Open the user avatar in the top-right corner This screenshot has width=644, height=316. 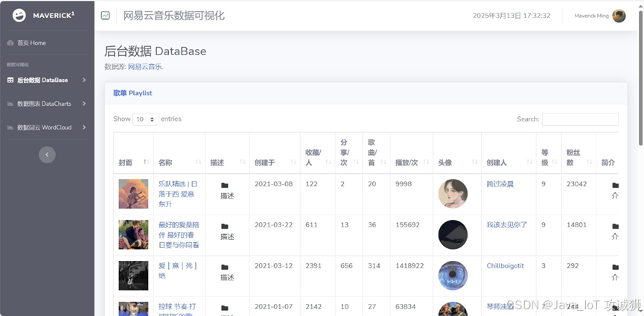[x=619, y=16]
